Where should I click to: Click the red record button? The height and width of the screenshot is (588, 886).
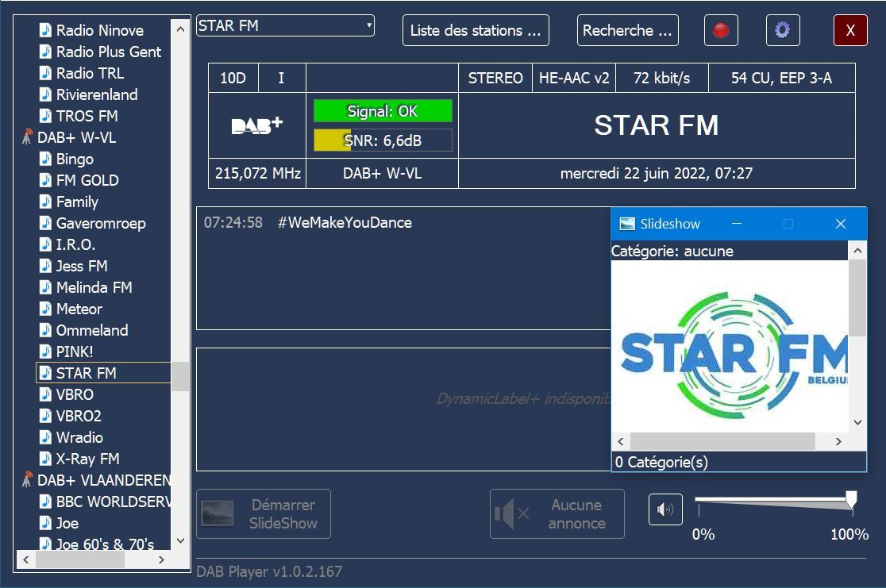721,30
